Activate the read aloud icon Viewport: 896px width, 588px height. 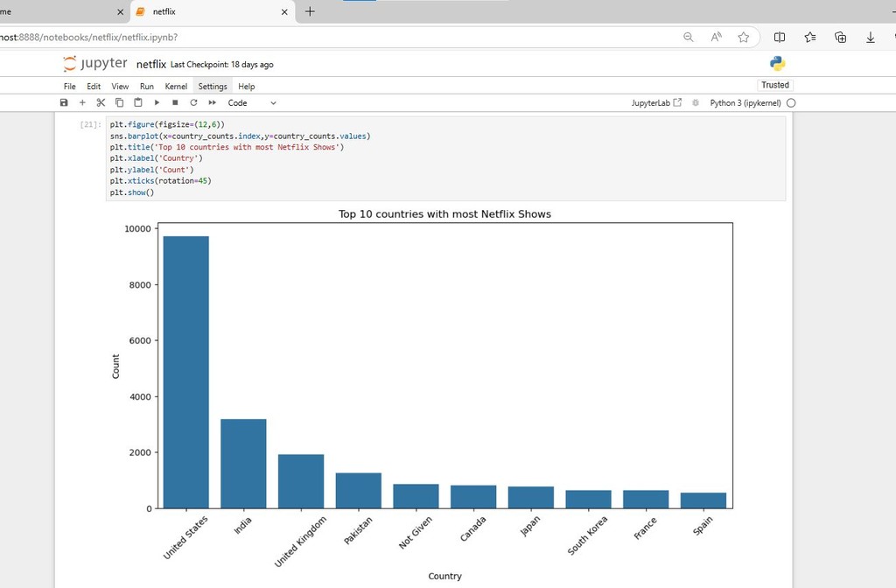pos(716,37)
